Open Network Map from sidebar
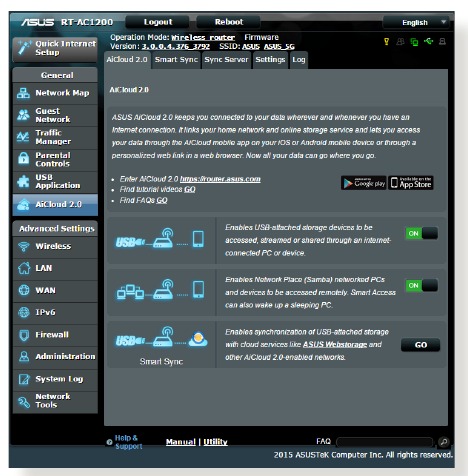The image size is (468, 476). tap(55, 93)
